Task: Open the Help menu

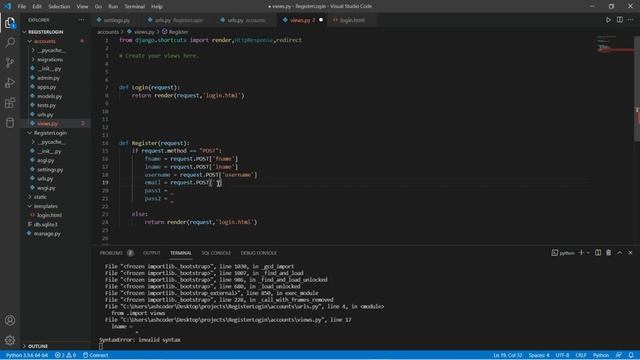Action: pyautogui.click(x=157, y=7)
